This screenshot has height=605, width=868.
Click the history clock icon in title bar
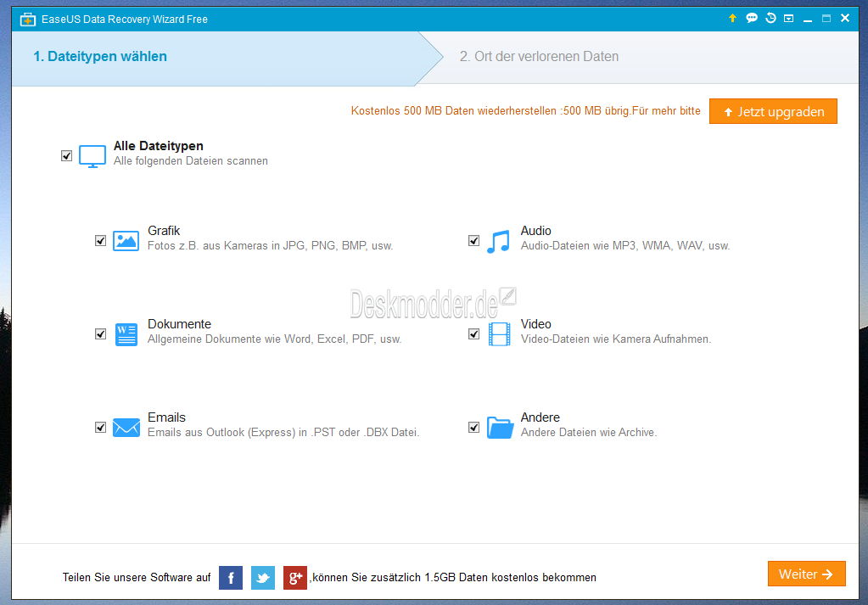pos(770,19)
